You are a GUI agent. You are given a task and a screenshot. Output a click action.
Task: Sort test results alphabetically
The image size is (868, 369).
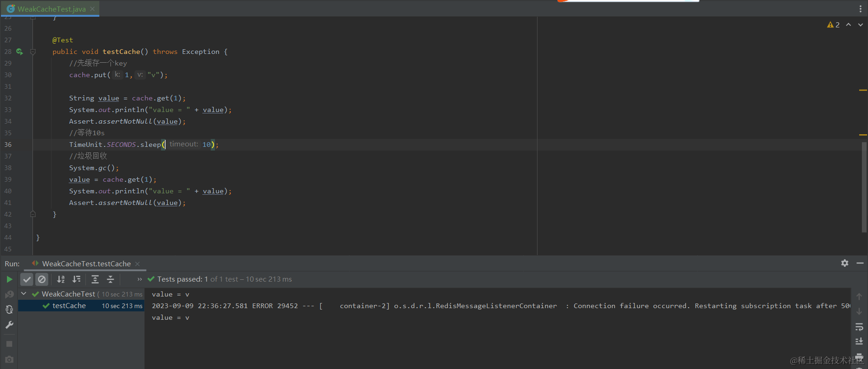(61, 279)
